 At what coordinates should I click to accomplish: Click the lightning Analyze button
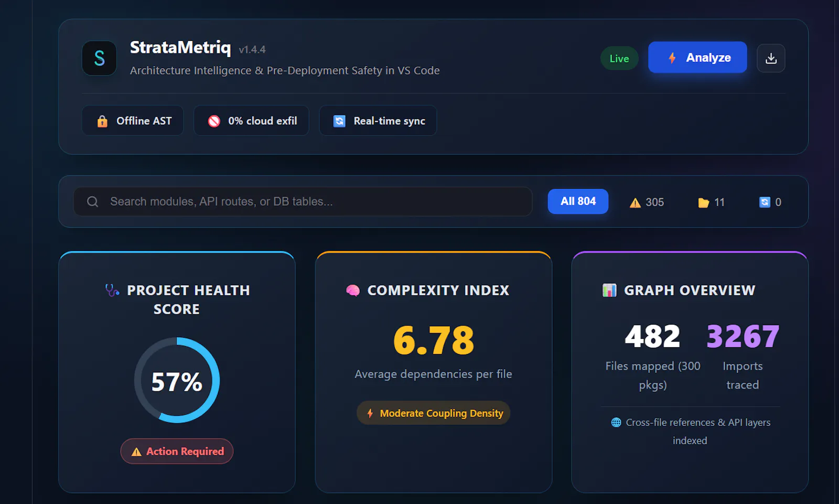point(697,57)
